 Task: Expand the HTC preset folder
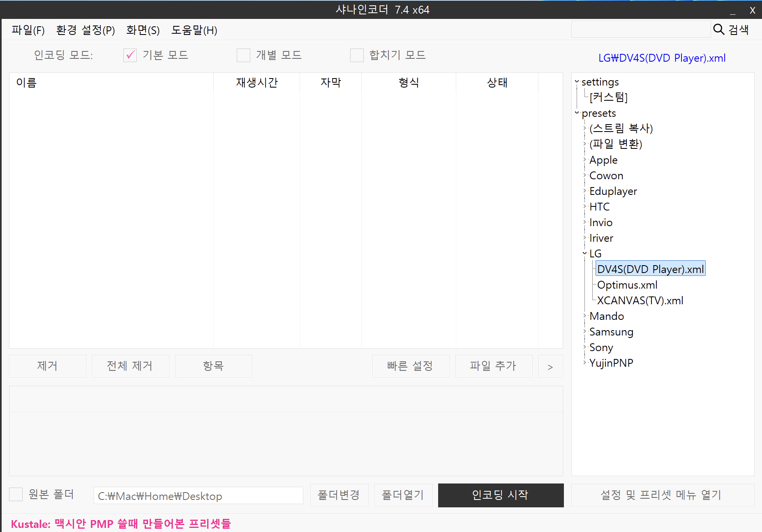point(584,206)
